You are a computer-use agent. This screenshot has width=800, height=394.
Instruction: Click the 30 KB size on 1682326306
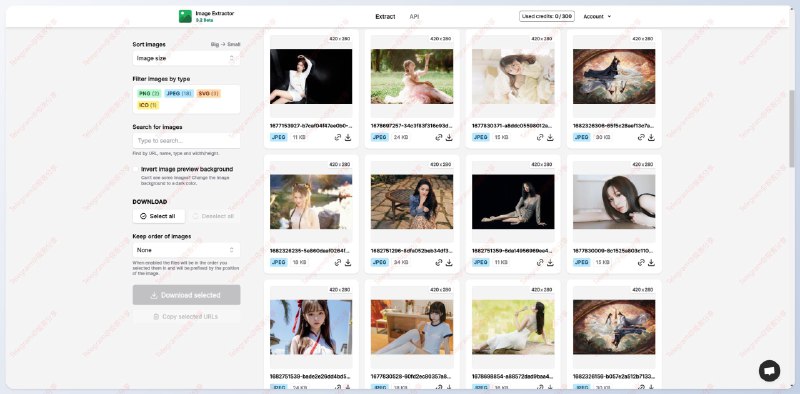pyautogui.click(x=603, y=137)
